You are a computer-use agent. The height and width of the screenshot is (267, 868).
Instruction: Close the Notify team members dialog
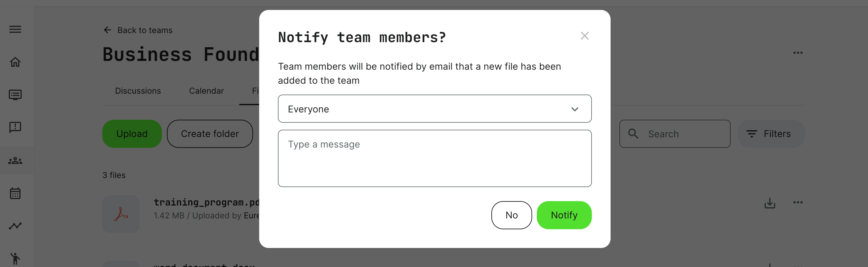[x=585, y=36]
